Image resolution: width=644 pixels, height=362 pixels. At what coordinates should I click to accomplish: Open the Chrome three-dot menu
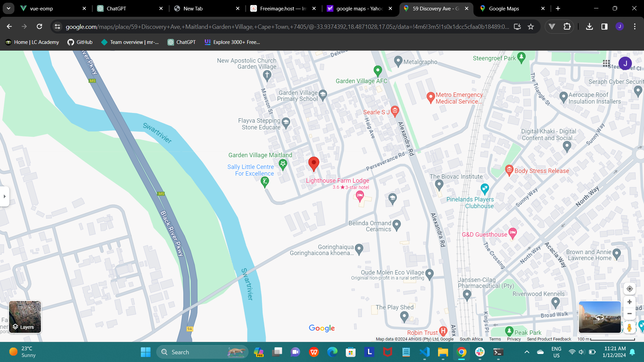point(635,26)
